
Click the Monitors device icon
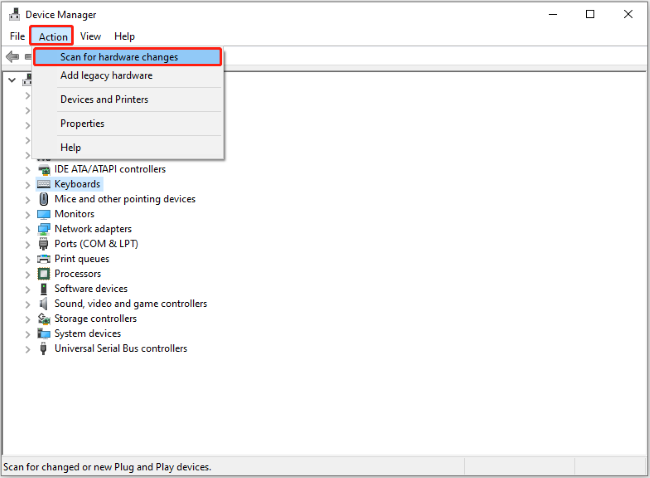(x=44, y=214)
